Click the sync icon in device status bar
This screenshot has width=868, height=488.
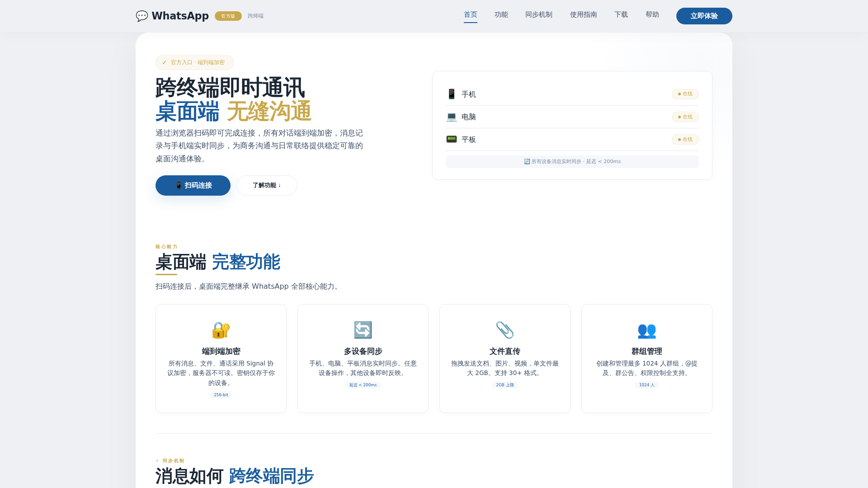pyautogui.click(x=527, y=161)
